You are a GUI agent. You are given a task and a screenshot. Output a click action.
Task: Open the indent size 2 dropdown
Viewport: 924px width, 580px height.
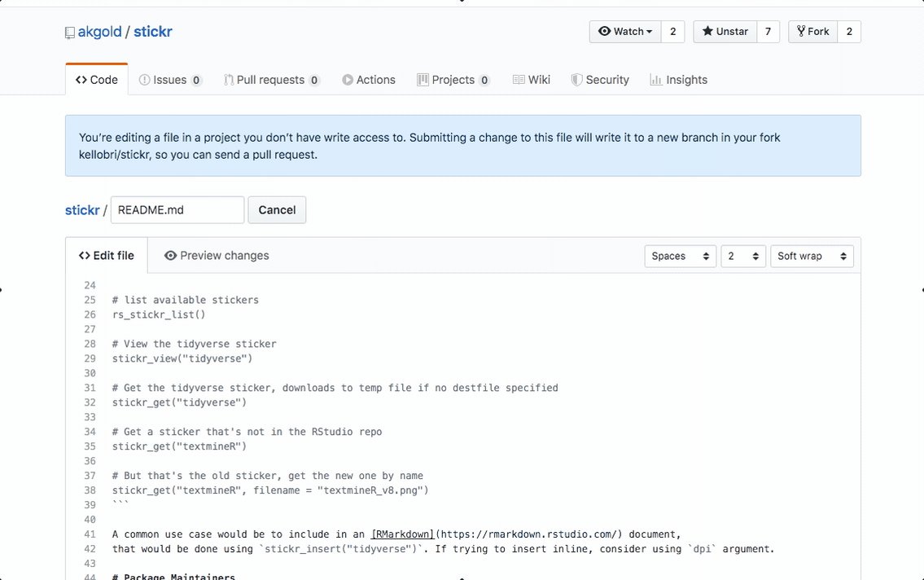743,256
